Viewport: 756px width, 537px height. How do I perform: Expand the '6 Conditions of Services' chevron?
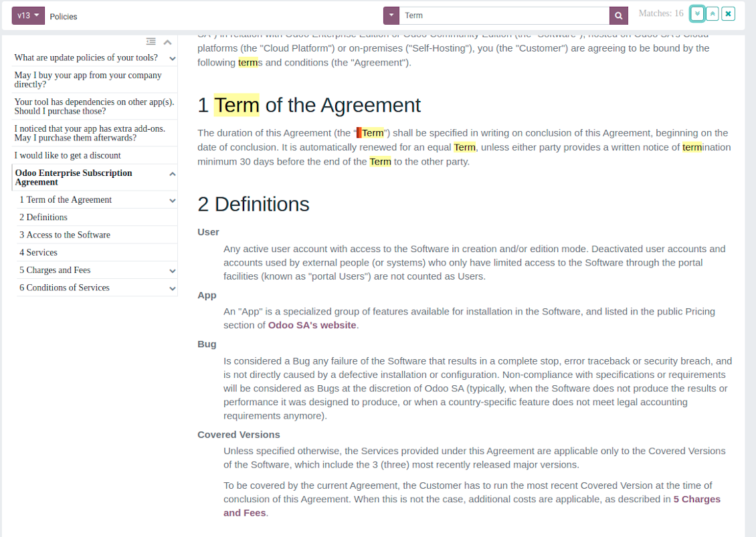pos(172,288)
